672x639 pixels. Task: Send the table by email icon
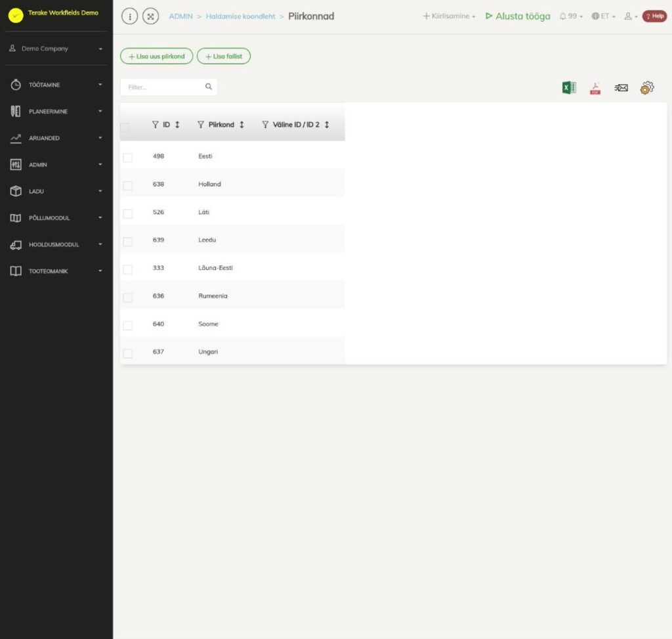621,88
